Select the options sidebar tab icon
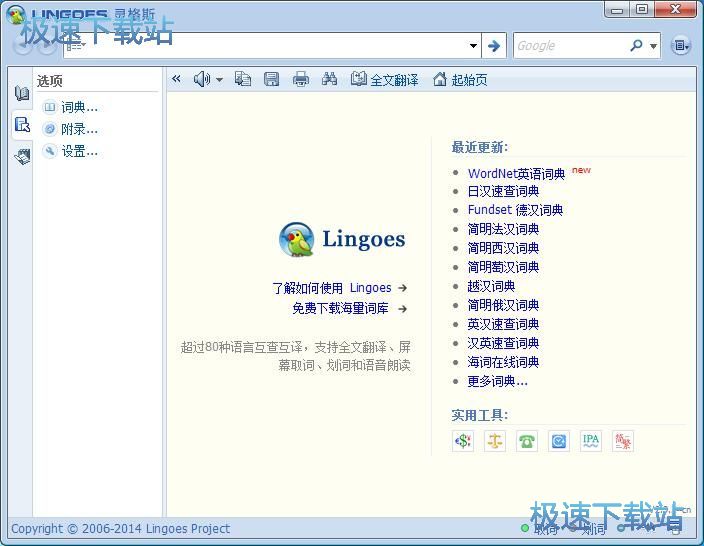This screenshot has height=546, width=704. pos(22,124)
